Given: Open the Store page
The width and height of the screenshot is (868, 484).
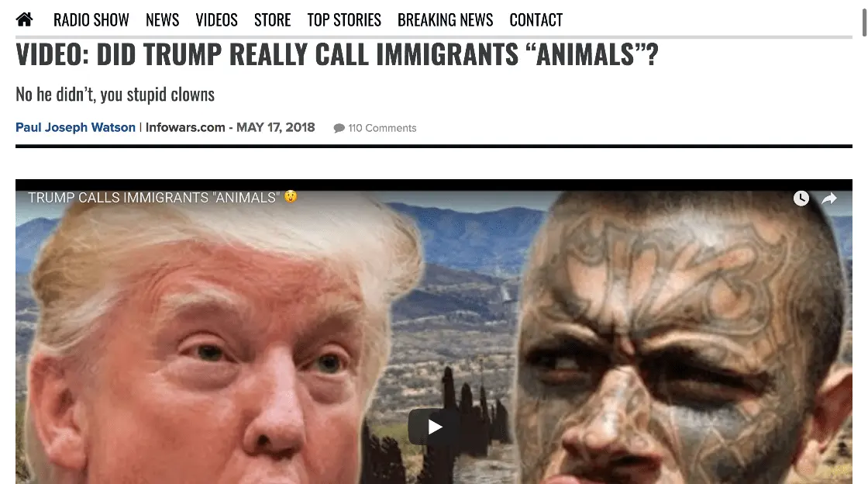Looking at the screenshot, I should pos(272,20).
